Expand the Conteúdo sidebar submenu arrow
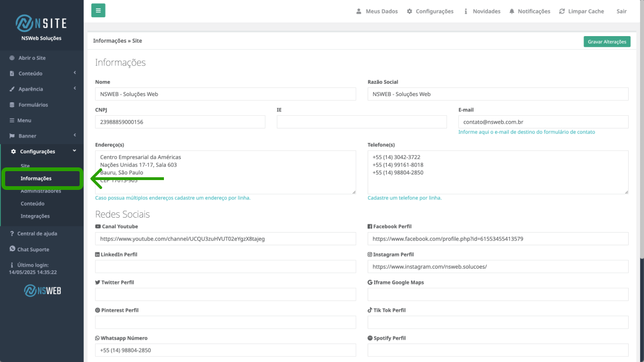This screenshot has width=644, height=362. pyautogui.click(x=74, y=73)
